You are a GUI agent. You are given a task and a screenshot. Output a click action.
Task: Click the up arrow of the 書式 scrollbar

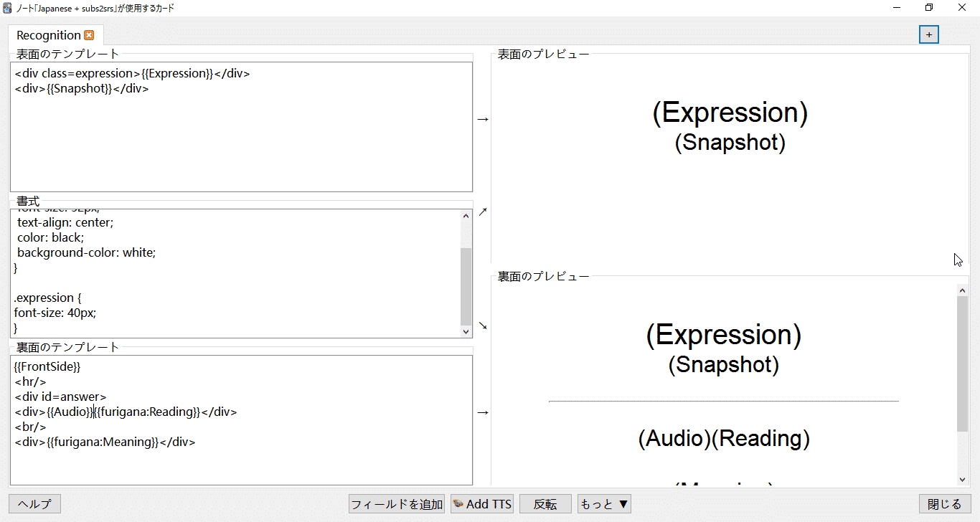click(466, 216)
